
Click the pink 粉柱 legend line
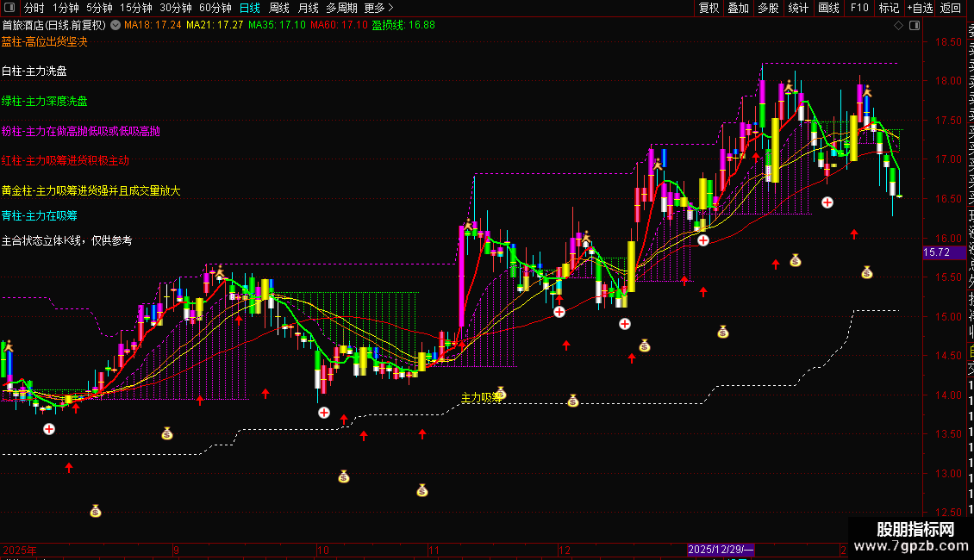pyautogui.click(x=81, y=131)
